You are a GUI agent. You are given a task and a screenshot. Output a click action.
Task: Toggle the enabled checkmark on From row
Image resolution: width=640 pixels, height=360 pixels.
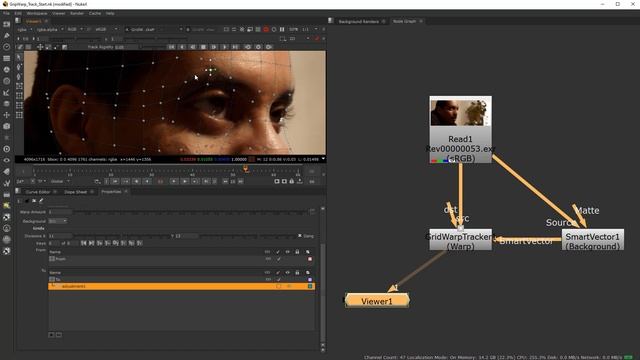pyautogui.click(x=278, y=259)
